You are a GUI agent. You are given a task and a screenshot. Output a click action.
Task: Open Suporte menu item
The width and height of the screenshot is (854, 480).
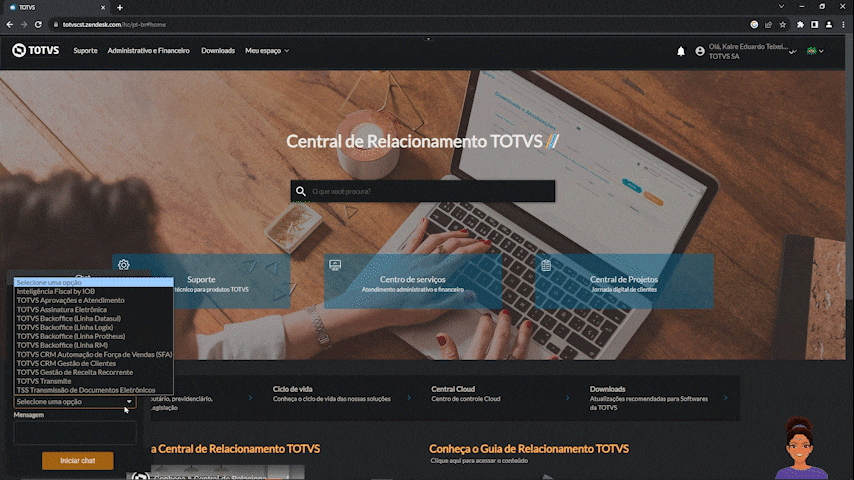click(86, 51)
